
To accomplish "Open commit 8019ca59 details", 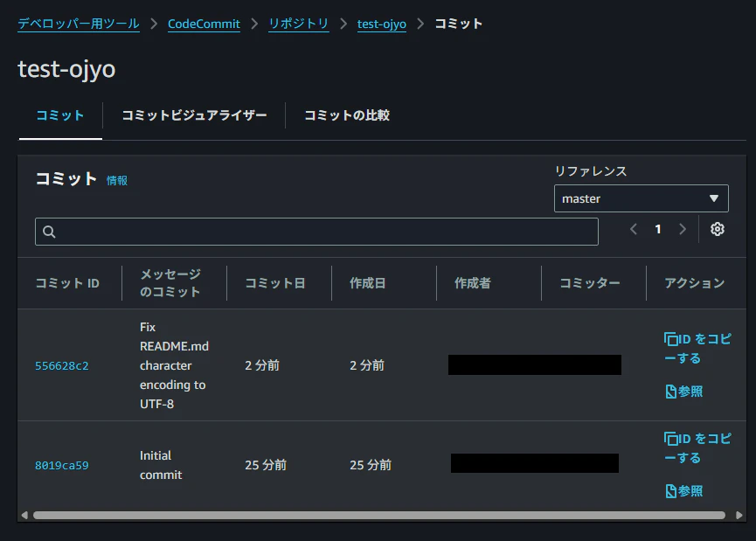I will click(x=61, y=465).
